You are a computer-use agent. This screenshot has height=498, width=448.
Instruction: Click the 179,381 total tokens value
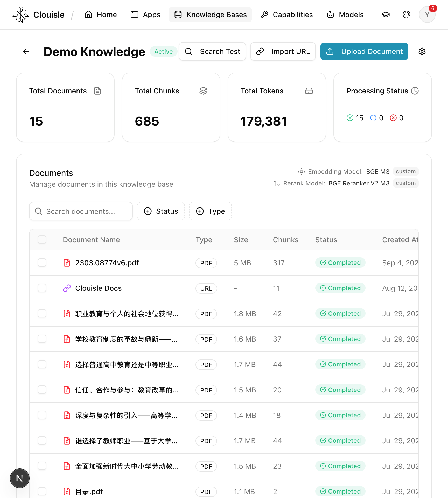264,121
